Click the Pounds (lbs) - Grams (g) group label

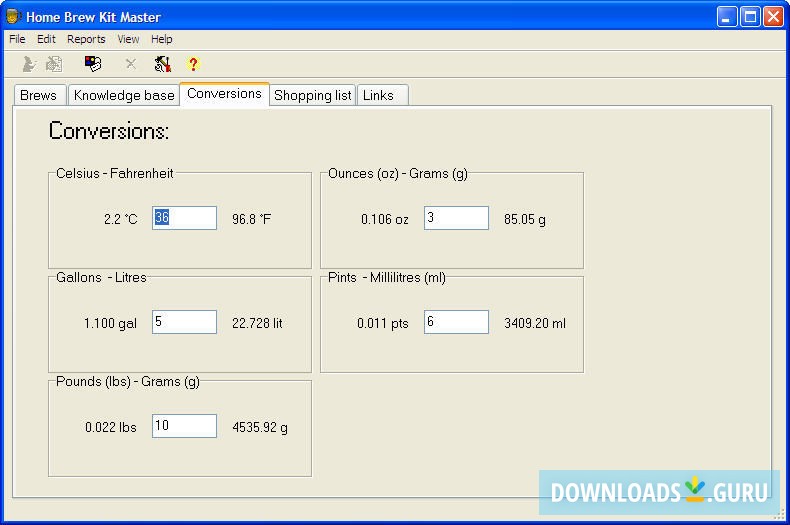pos(127,382)
